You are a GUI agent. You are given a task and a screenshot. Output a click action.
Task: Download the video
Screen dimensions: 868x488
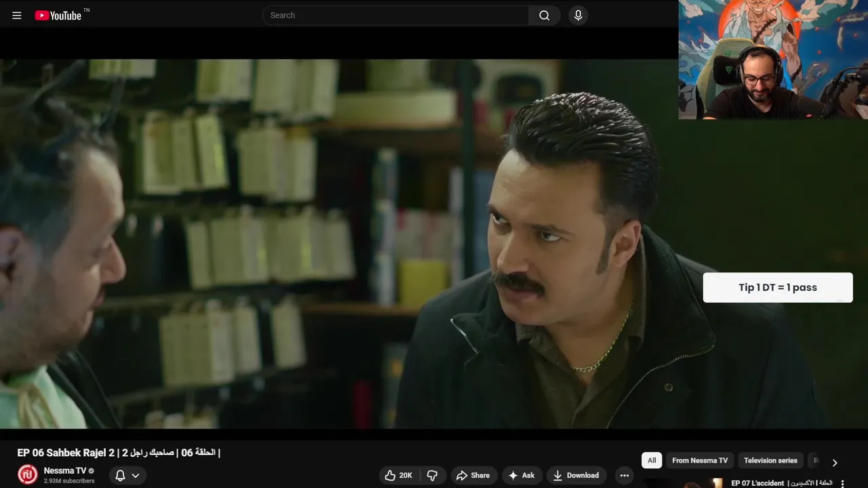[576, 475]
